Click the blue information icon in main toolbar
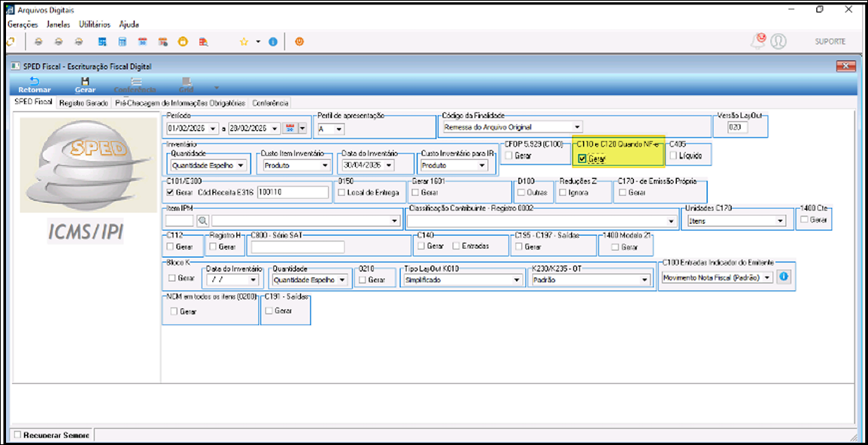 coord(272,41)
